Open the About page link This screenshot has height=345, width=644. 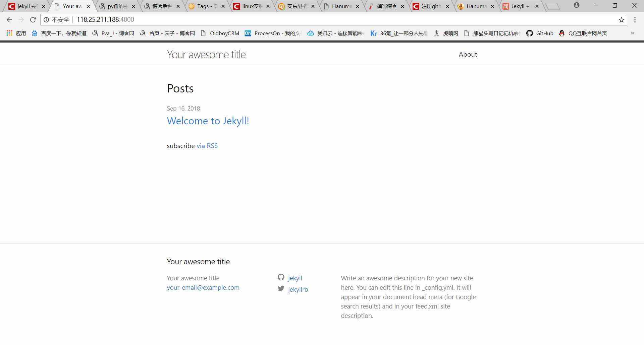tap(468, 54)
